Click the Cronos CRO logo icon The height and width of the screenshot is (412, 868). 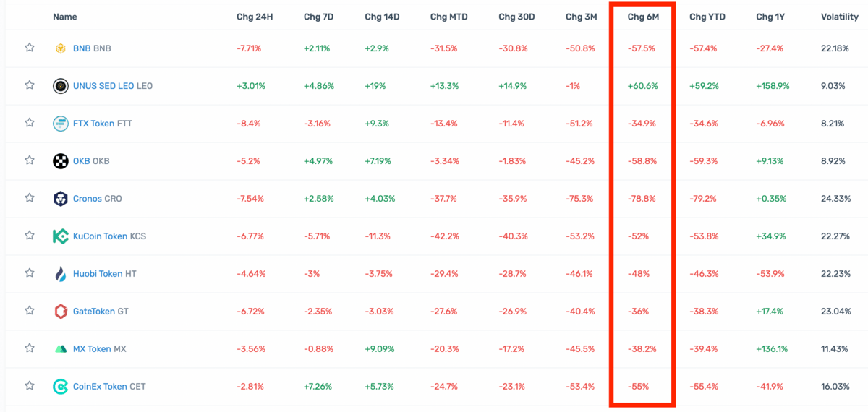(61, 199)
